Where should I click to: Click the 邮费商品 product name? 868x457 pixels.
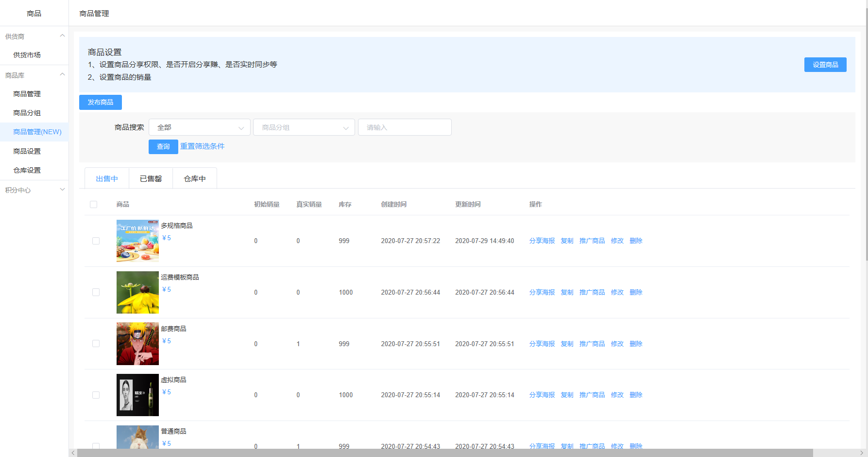click(173, 329)
